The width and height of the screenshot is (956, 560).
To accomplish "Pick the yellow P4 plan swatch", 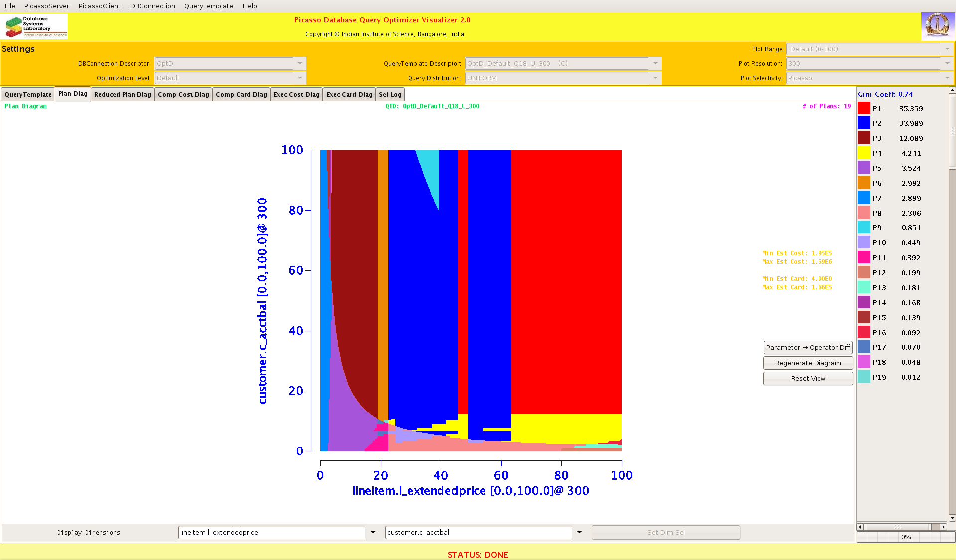I will [864, 153].
